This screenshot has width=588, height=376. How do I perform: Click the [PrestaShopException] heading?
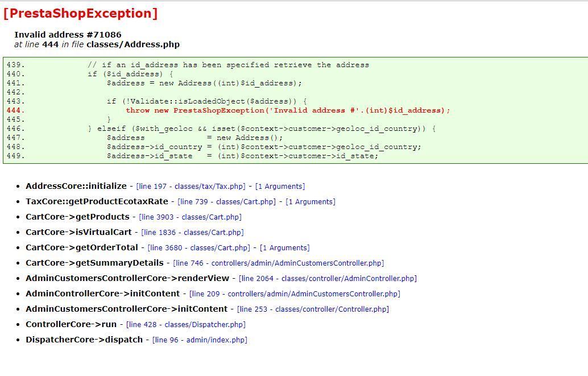click(81, 14)
